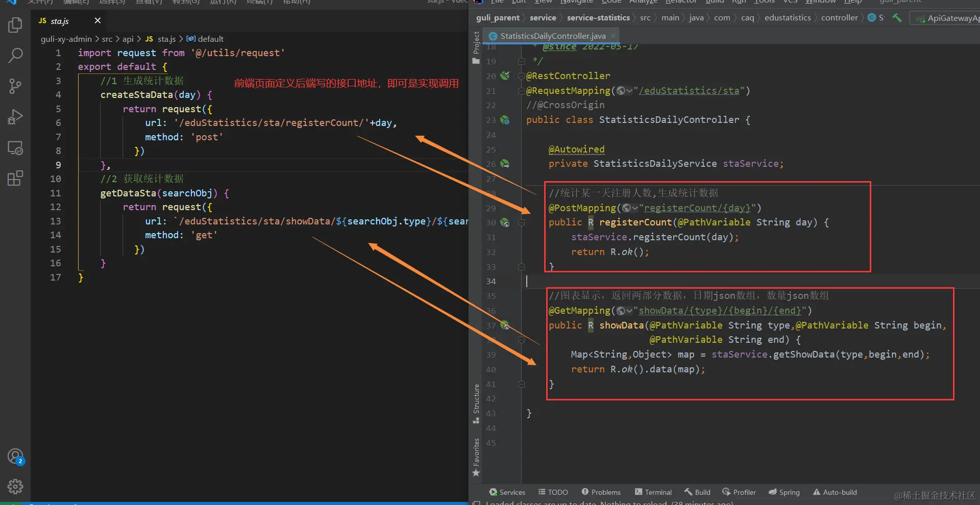Open the globe URL menu at @PostMapping

630,208
